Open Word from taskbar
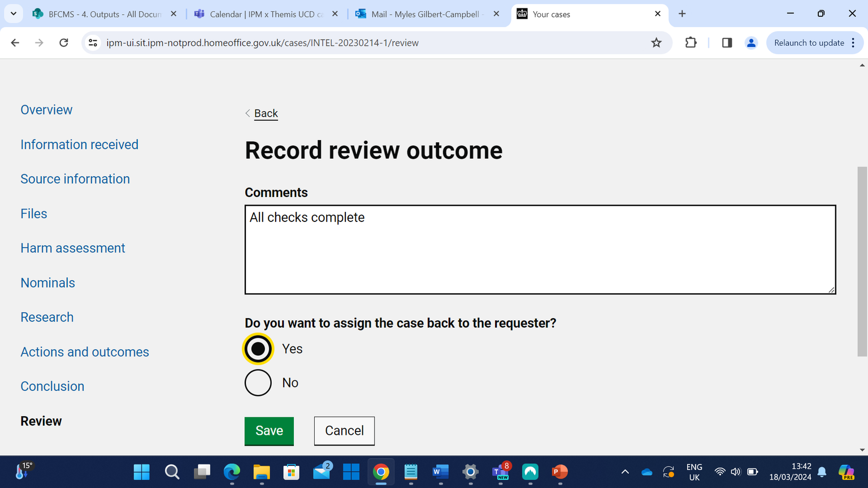868x488 pixels. [441, 472]
